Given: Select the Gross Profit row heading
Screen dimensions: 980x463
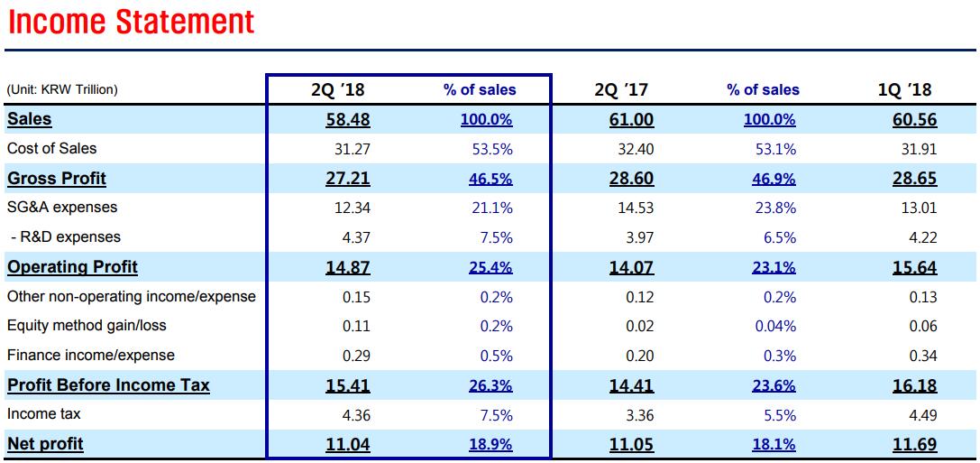Looking at the screenshot, I should [x=57, y=179].
